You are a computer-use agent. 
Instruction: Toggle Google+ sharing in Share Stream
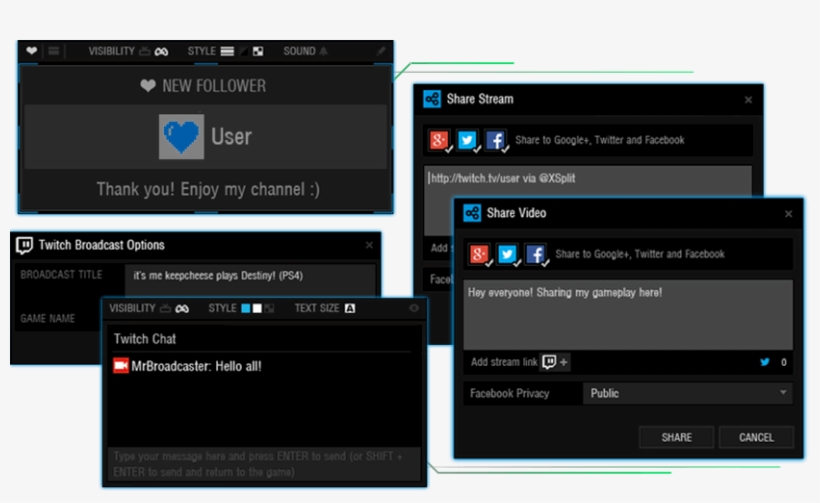[440, 140]
